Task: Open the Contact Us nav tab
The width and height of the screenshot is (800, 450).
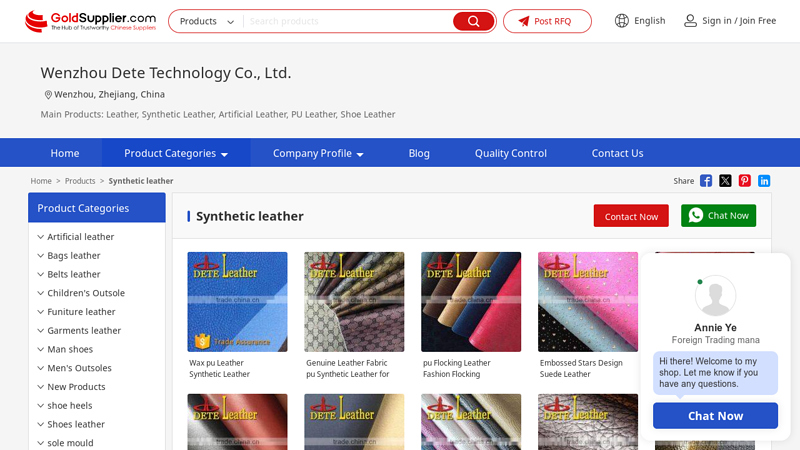Action: click(617, 153)
